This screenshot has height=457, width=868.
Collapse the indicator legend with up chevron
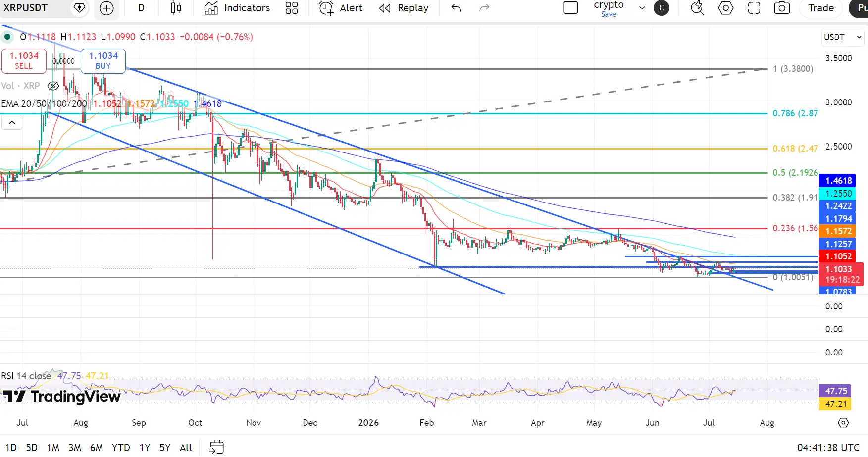12,122
